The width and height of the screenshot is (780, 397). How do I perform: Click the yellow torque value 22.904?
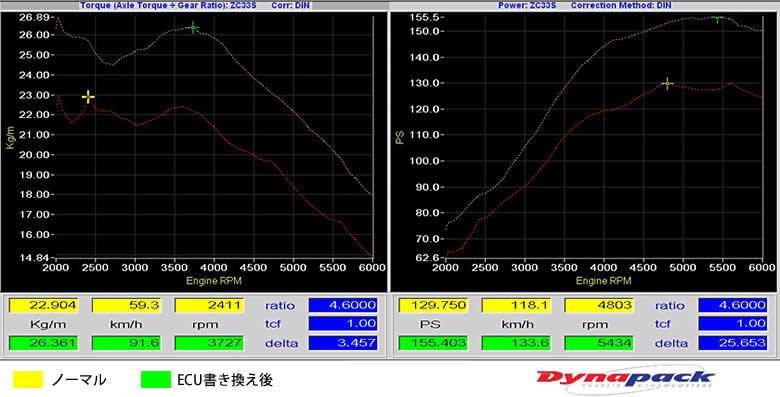[44, 305]
